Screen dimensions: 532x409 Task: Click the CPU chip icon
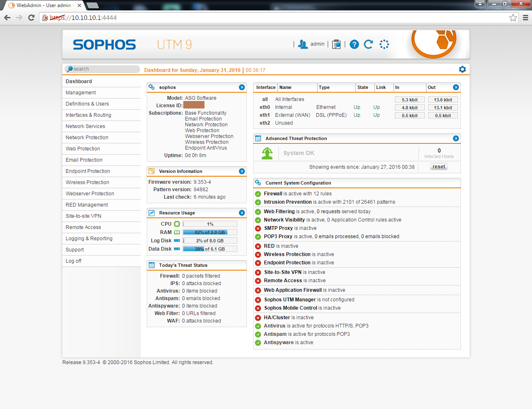point(177,224)
